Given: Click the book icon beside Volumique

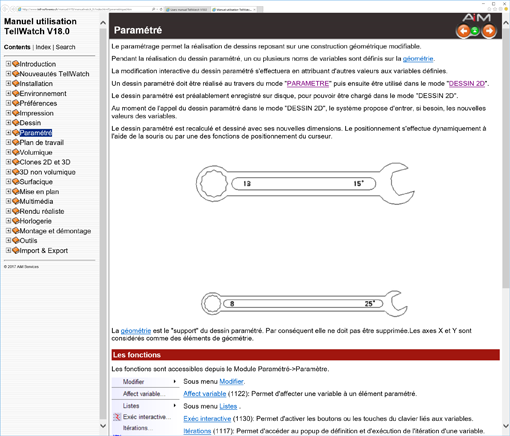Looking at the screenshot, I should (16, 152).
